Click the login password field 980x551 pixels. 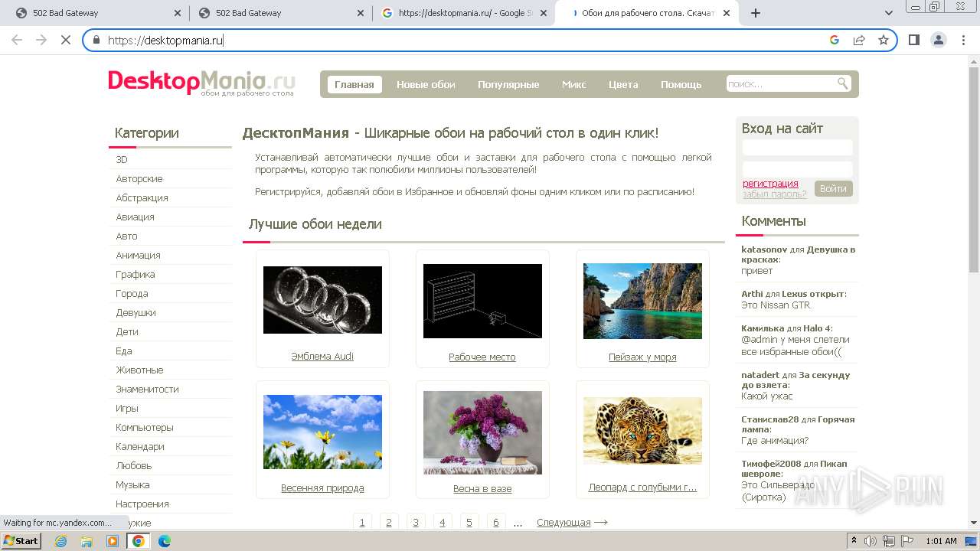click(x=797, y=169)
